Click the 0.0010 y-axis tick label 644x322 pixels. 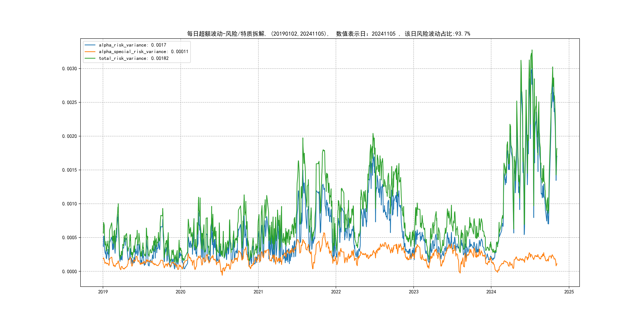(70, 204)
